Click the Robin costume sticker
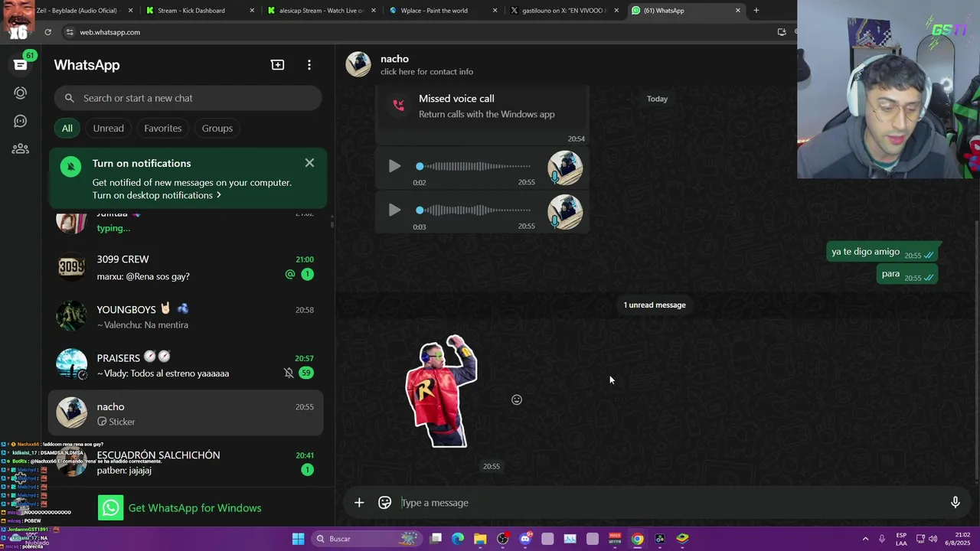 (x=441, y=391)
